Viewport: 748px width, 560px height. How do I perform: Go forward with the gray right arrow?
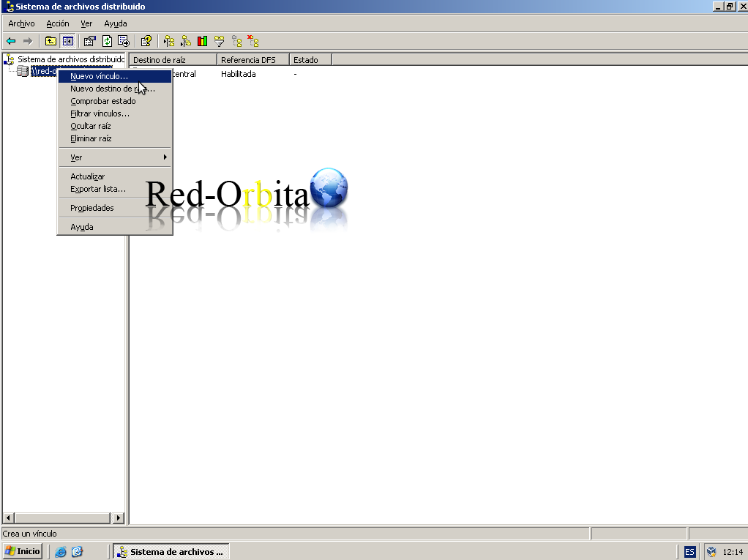coord(28,42)
